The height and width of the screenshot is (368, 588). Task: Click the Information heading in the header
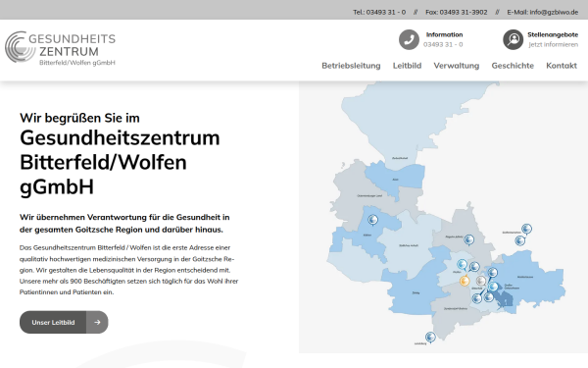[x=444, y=34]
